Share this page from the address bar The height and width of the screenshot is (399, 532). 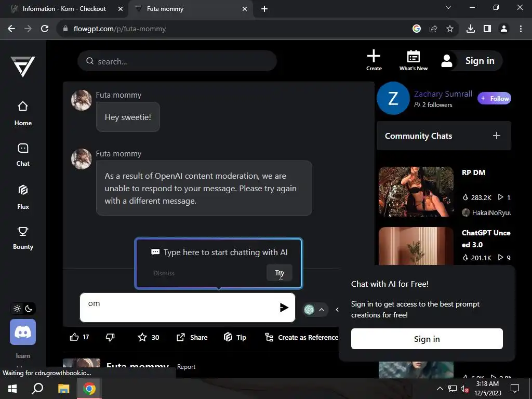pos(433,29)
